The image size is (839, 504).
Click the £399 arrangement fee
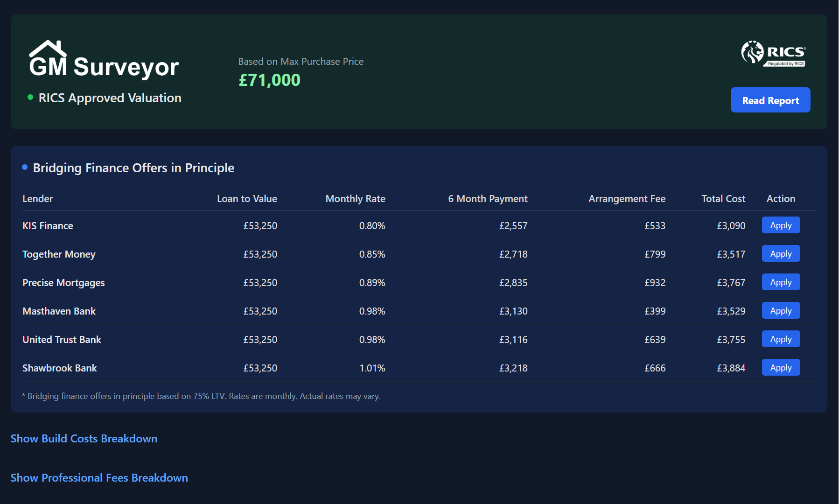click(x=655, y=311)
